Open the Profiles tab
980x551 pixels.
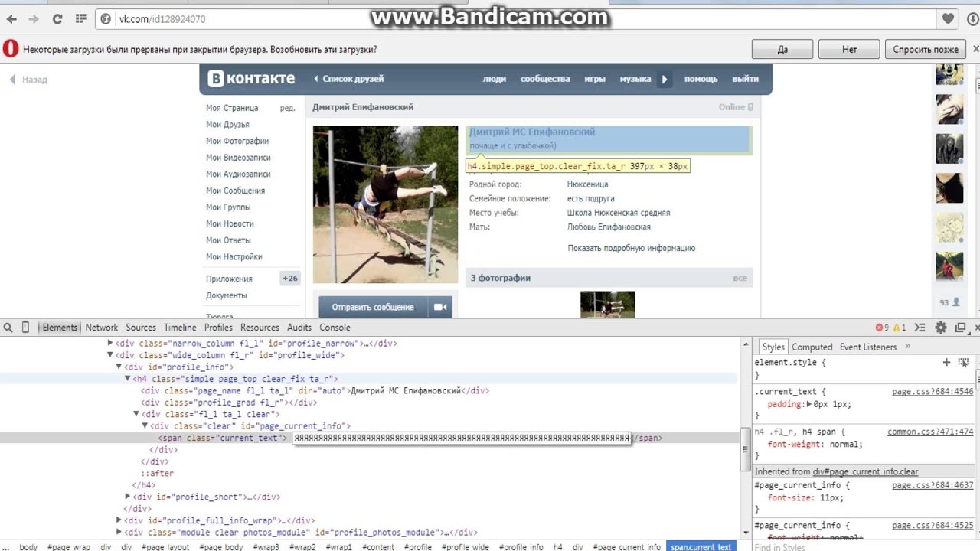pyautogui.click(x=218, y=328)
